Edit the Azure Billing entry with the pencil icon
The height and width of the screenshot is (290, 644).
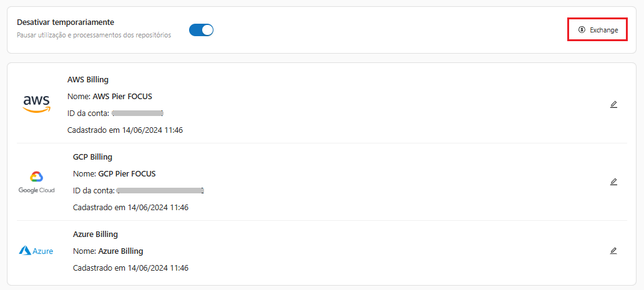[x=613, y=251]
